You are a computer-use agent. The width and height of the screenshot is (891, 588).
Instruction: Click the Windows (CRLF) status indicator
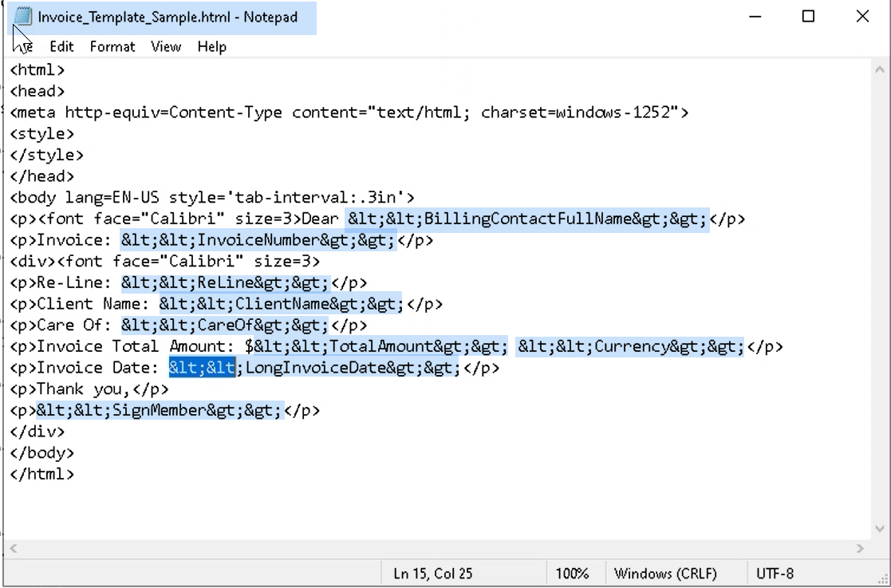665,573
